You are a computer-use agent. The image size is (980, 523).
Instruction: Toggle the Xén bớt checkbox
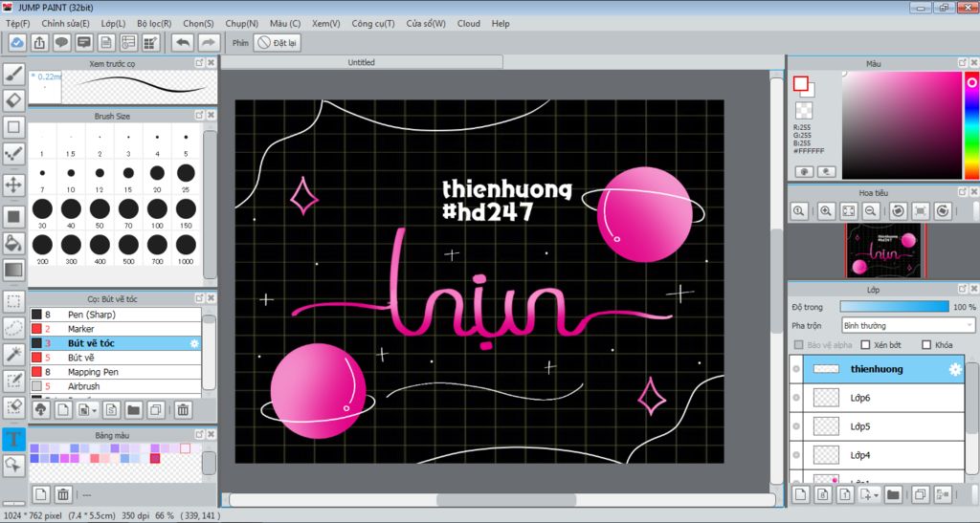point(865,344)
